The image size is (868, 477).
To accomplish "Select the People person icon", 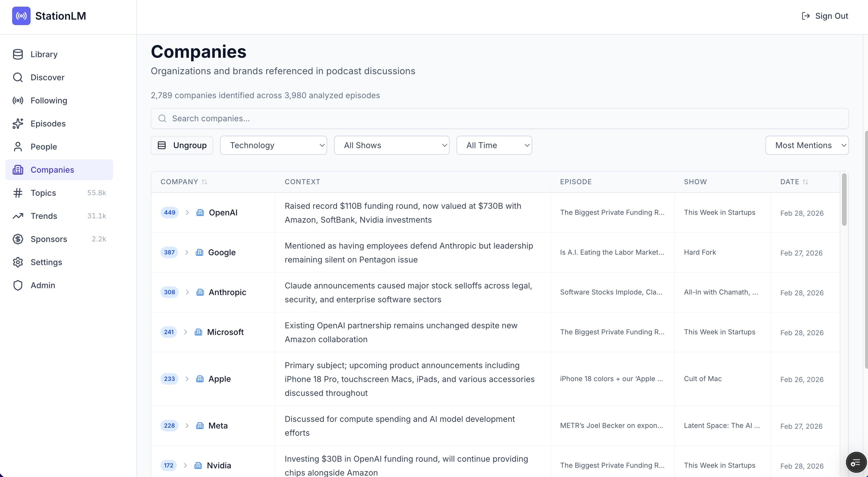I will (x=18, y=147).
